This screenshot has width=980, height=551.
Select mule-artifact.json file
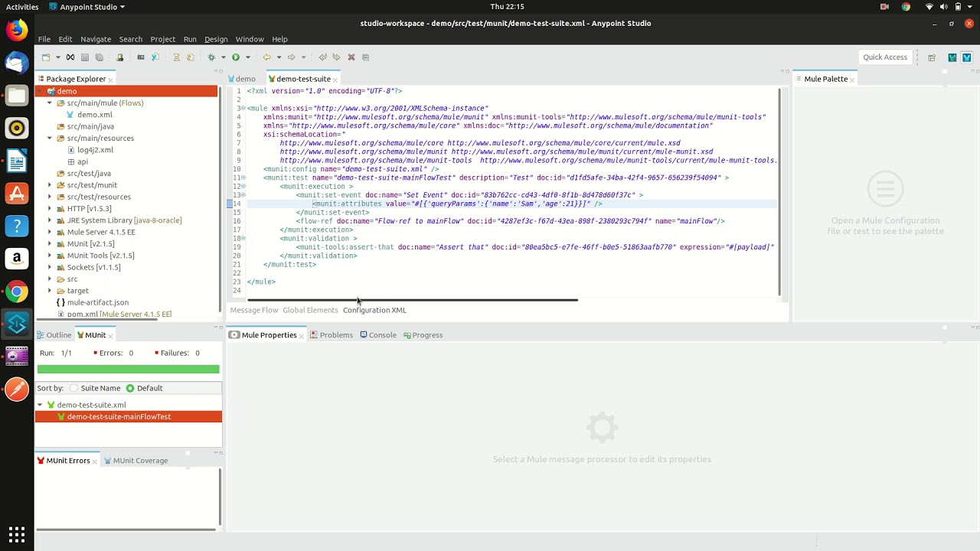click(x=97, y=302)
